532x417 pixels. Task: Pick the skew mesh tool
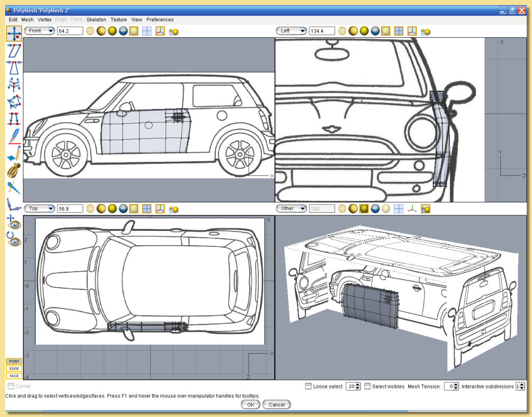tap(14, 50)
